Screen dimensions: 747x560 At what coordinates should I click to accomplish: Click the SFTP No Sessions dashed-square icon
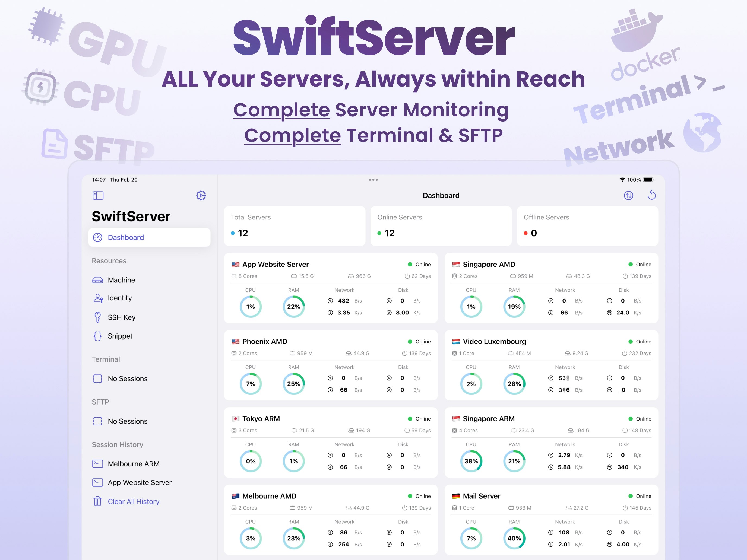point(98,421)
